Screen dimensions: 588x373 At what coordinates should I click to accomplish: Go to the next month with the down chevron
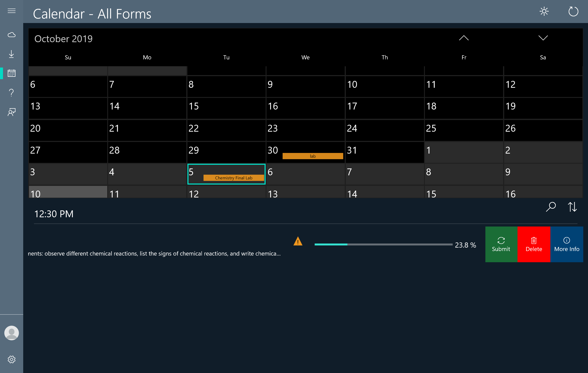pos(543,38)
